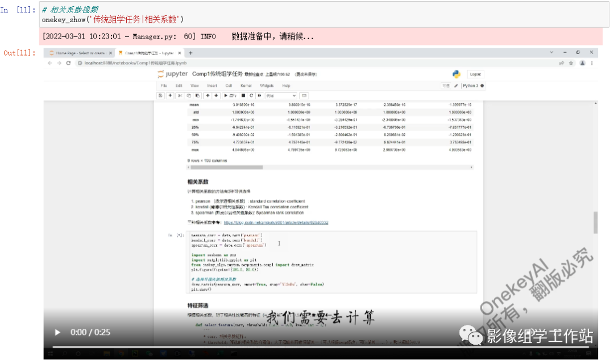Click the site information icon beside localhost
The height and width of the screenshot is (364, 614).
[x=80, y=63]
